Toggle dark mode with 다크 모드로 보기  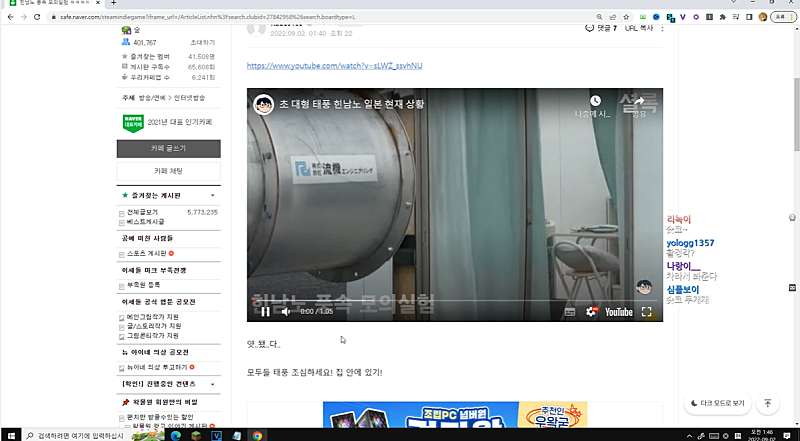pyautogui.click(x=717, y=403)
